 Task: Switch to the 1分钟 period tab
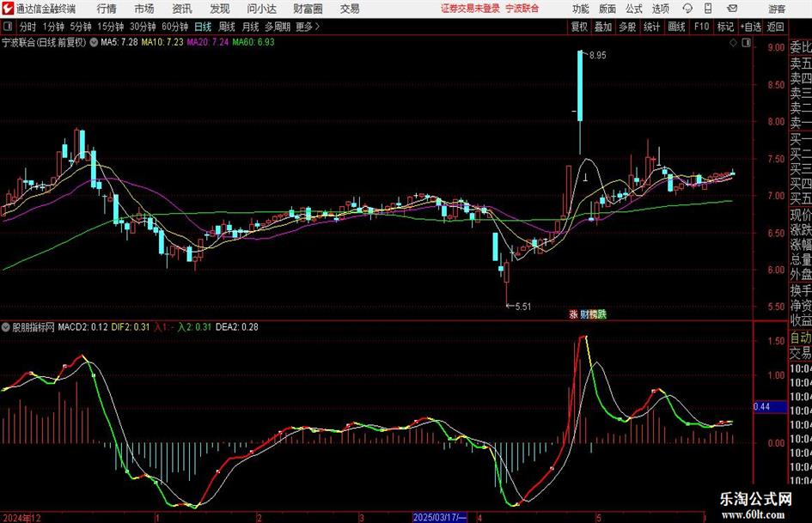[x=52, y=27]
